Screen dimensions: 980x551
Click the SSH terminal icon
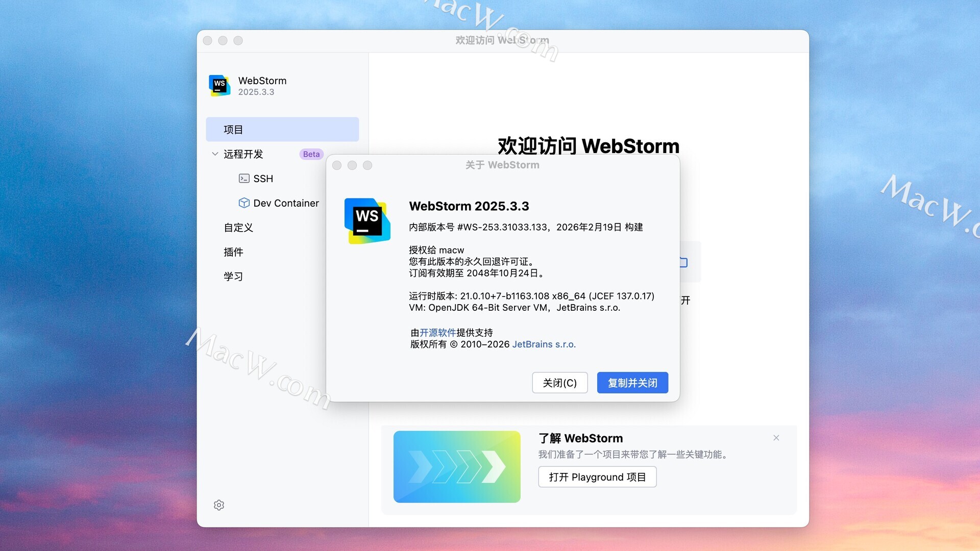pyautogui.click(x=244, y=179)
